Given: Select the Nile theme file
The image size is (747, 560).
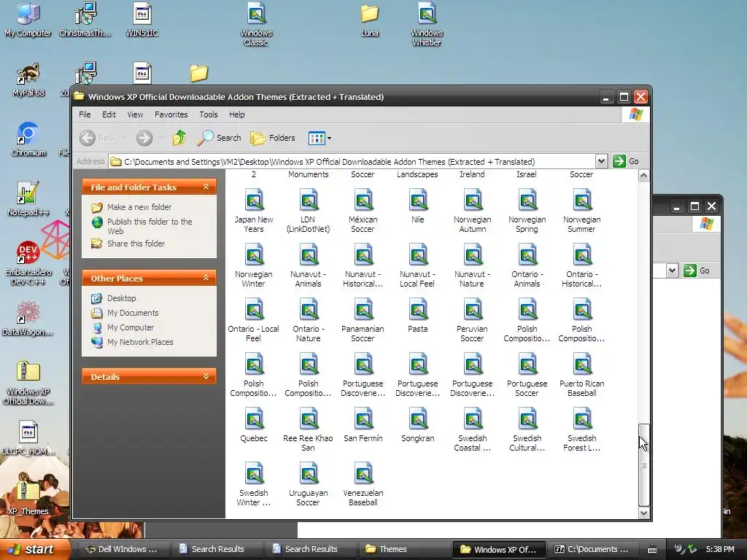Looking at the screenshot, I should point(418,206).
